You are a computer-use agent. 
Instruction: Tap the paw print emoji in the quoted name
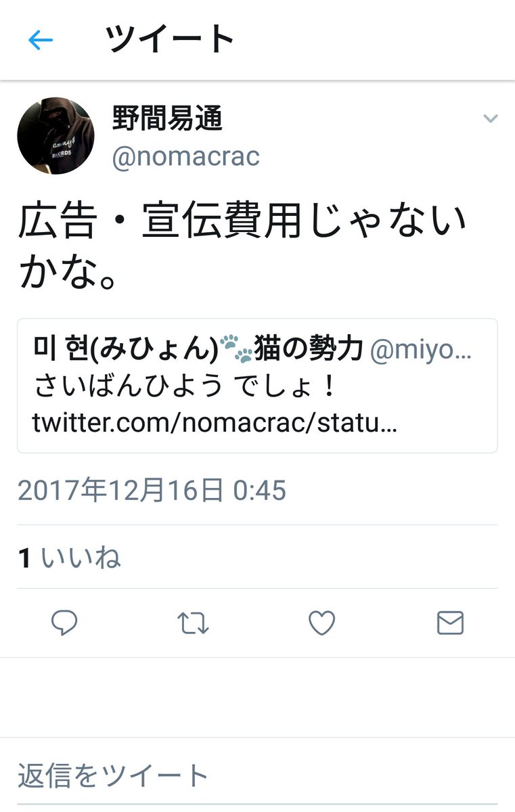236,349
